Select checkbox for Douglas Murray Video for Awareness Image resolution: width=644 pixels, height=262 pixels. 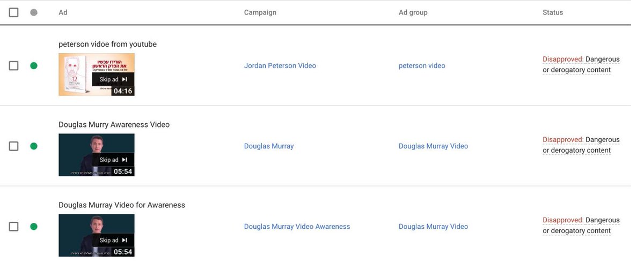point(14,227)
